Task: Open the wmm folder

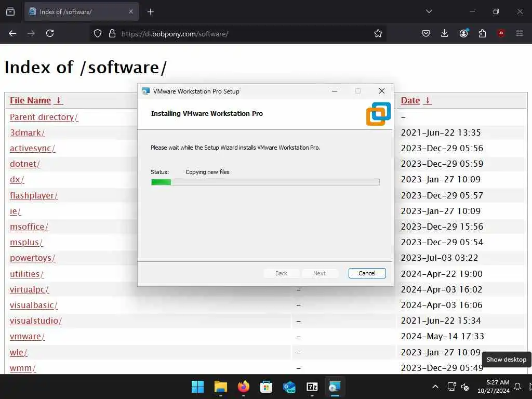Action: point(23,368)
